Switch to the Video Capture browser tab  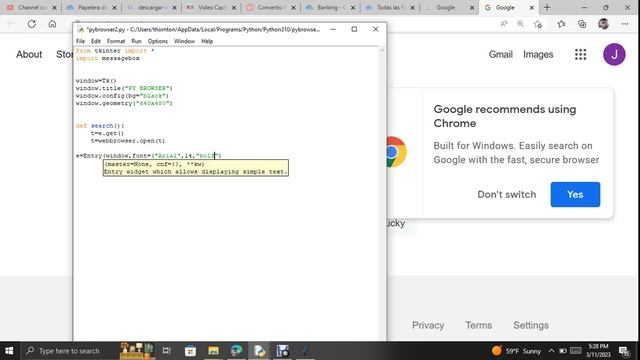point(210,7)
